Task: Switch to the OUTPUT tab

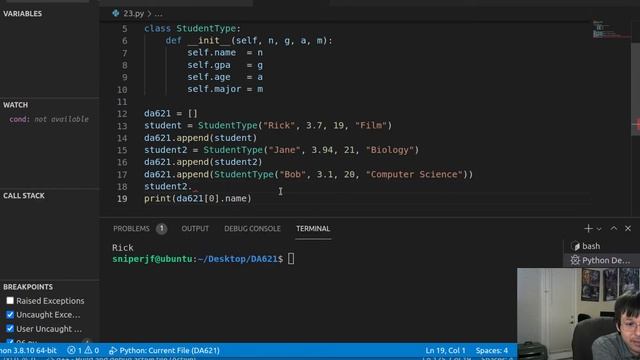Action: tap(195, 229)
